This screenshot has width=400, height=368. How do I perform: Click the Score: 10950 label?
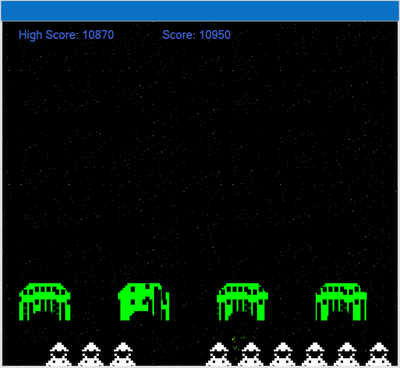196,35
